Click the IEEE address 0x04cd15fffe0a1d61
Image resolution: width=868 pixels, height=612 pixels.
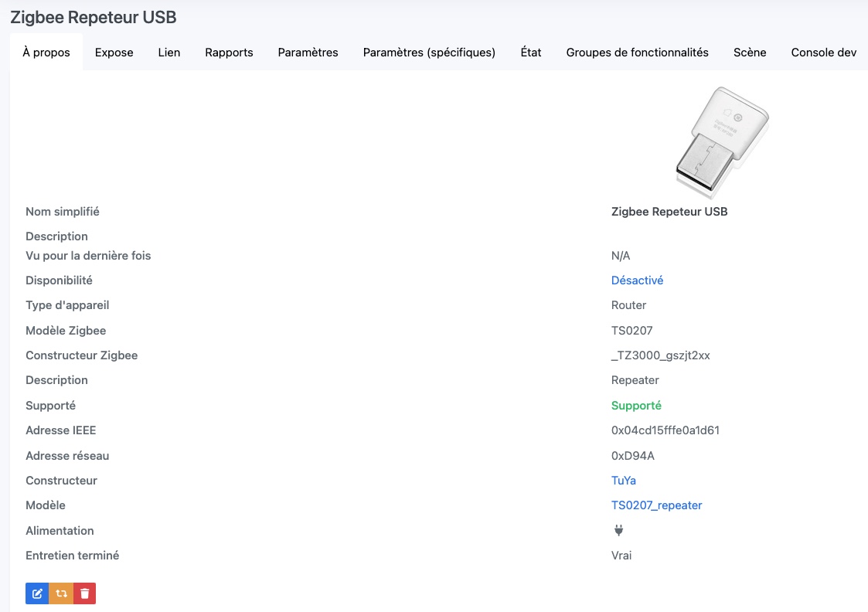coord(665,430)
